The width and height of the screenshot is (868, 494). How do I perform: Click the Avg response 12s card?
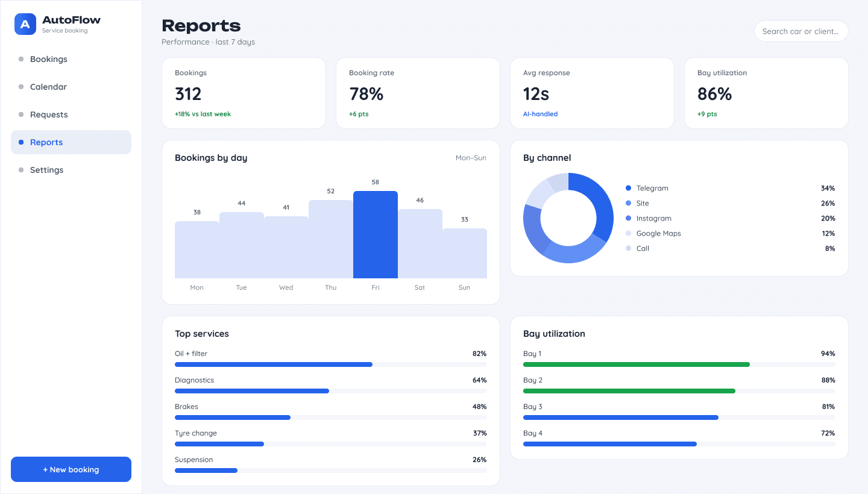(x=592, y=93)
